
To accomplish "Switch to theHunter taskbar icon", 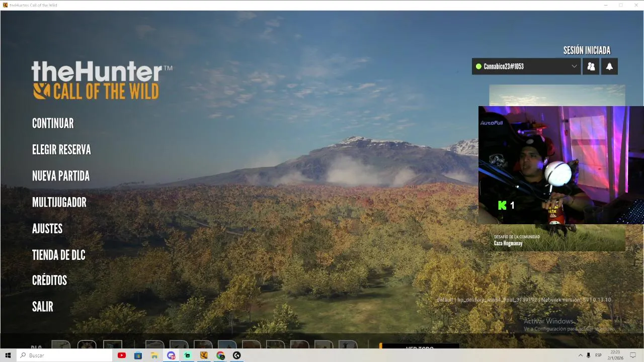I will [204, 355].
